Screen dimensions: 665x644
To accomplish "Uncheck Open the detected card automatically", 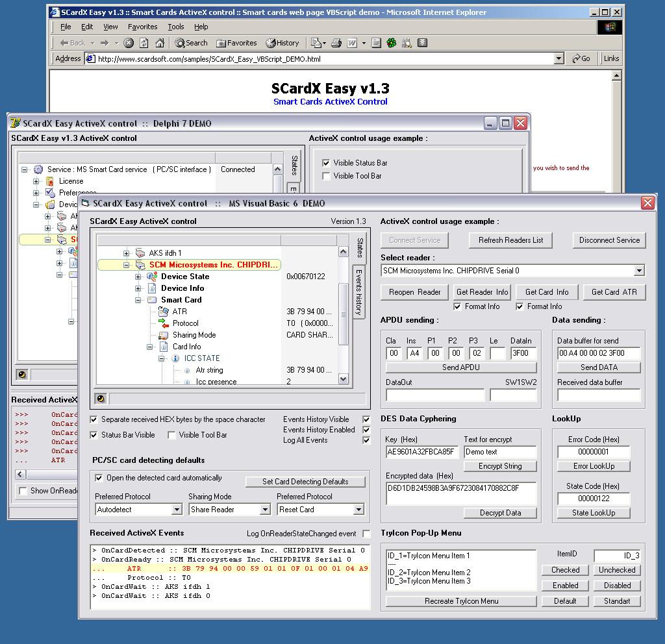I will 99,478.
